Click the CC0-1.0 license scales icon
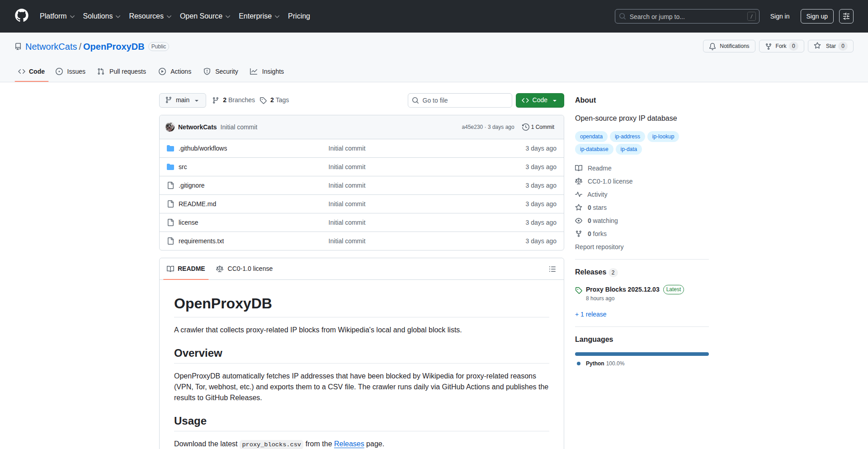The width and height of the screenshot is (868, 449). tap(579, 181)
